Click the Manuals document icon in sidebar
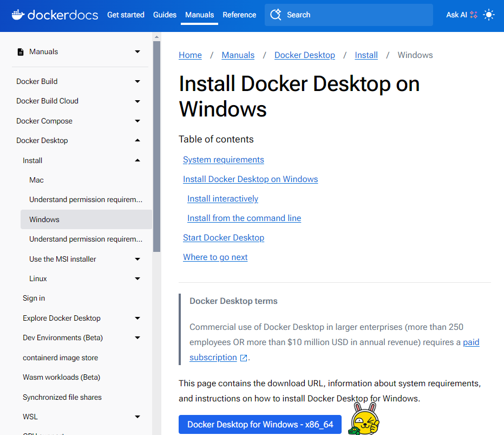The image size is (504, 435). click(21, 52)
